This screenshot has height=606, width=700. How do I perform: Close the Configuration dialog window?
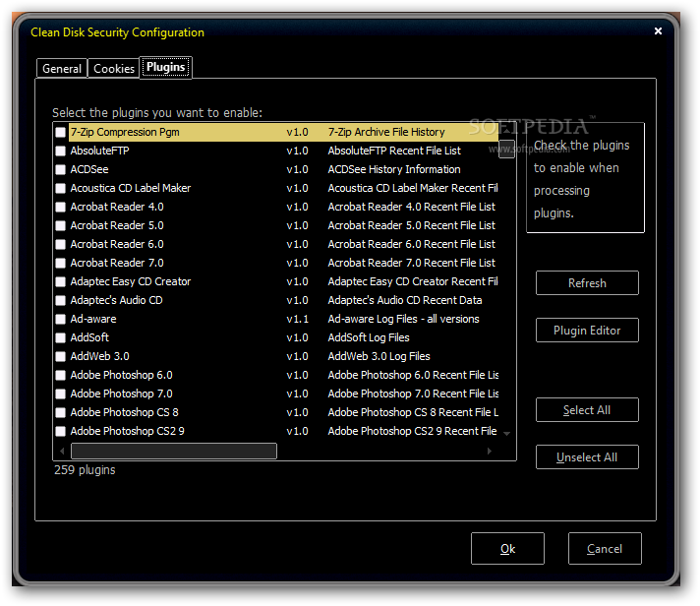click(x=658, y=30)
